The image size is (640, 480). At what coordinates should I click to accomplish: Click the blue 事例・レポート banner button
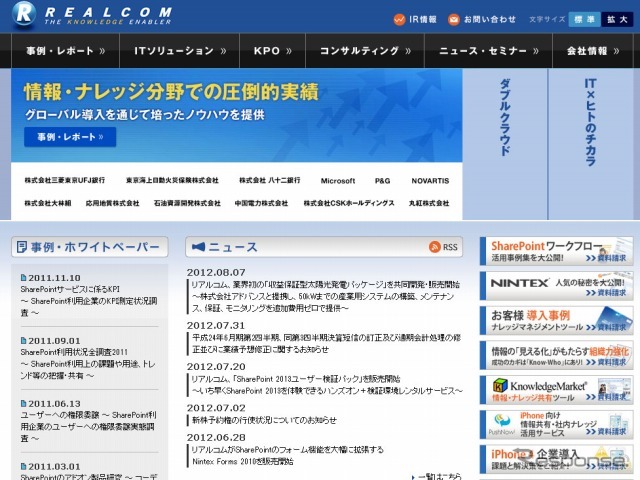click(70, 137)
